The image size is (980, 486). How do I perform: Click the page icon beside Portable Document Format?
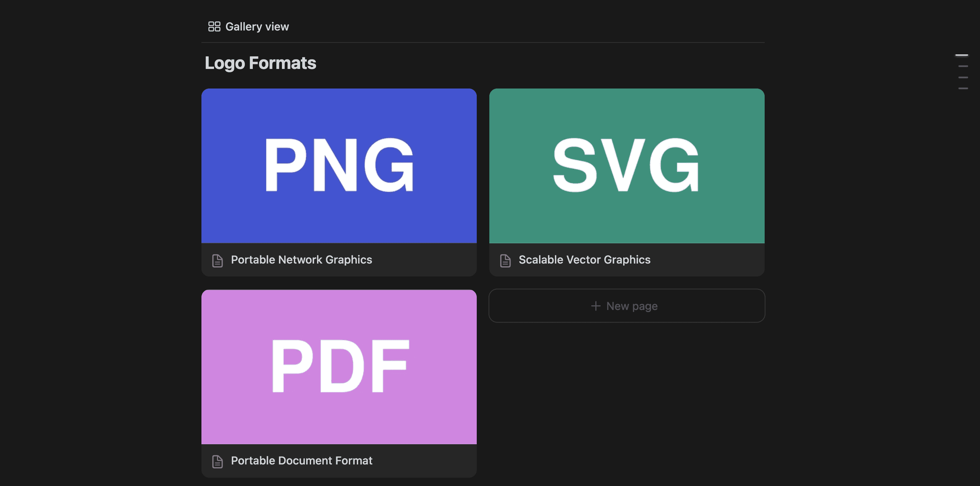pyautogui.click(x=217, y=461)
